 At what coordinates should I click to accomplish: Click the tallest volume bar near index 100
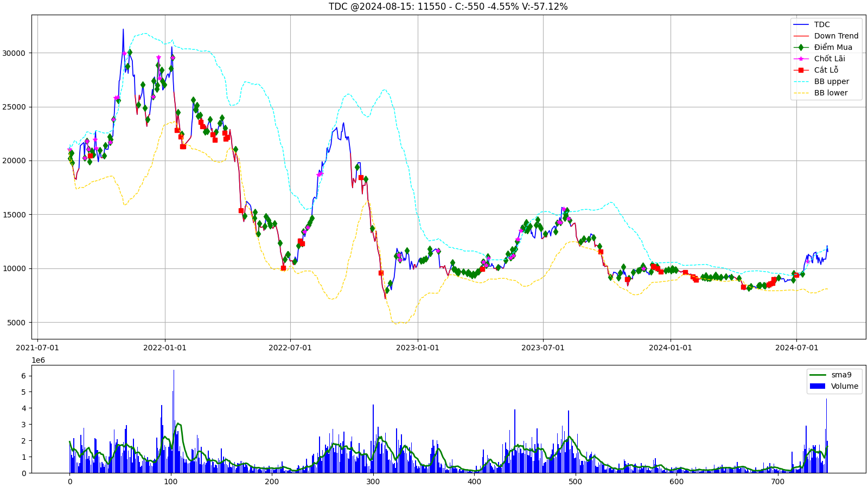point(174,421)
